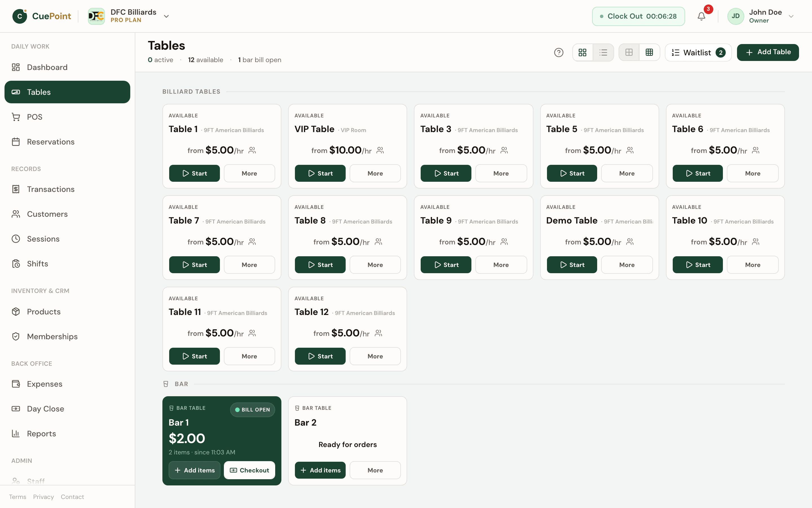Checkout the Bar 1 bill
Viewport: 812px width, 508px height.
249,470
